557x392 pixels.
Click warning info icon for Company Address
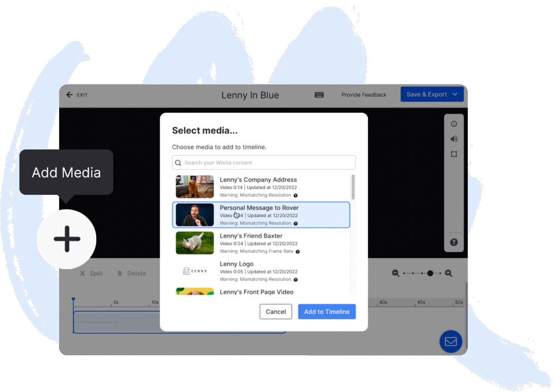[296, 195]
